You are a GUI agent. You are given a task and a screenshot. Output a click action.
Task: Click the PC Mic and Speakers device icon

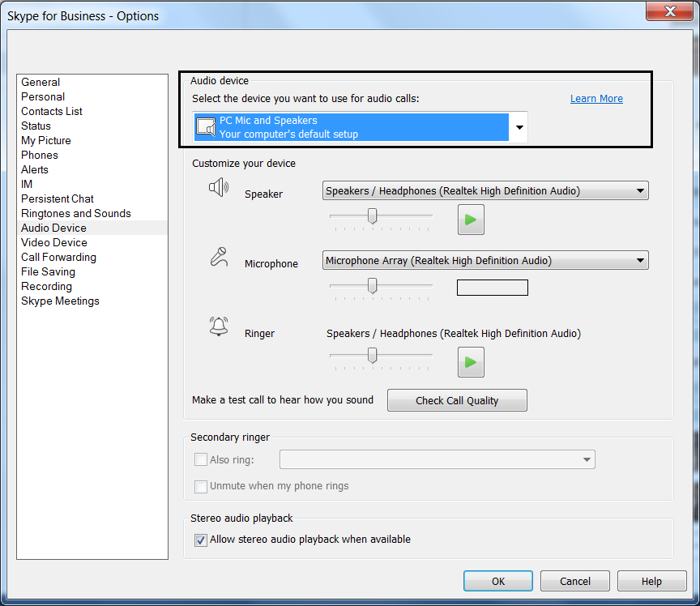pos(207,127)
